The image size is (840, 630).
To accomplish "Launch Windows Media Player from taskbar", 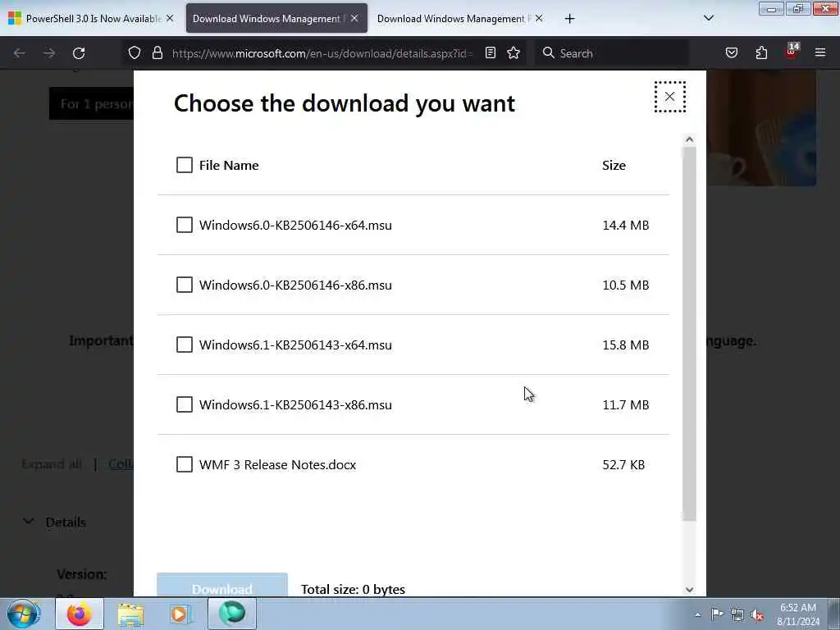I will pos(180,614).
